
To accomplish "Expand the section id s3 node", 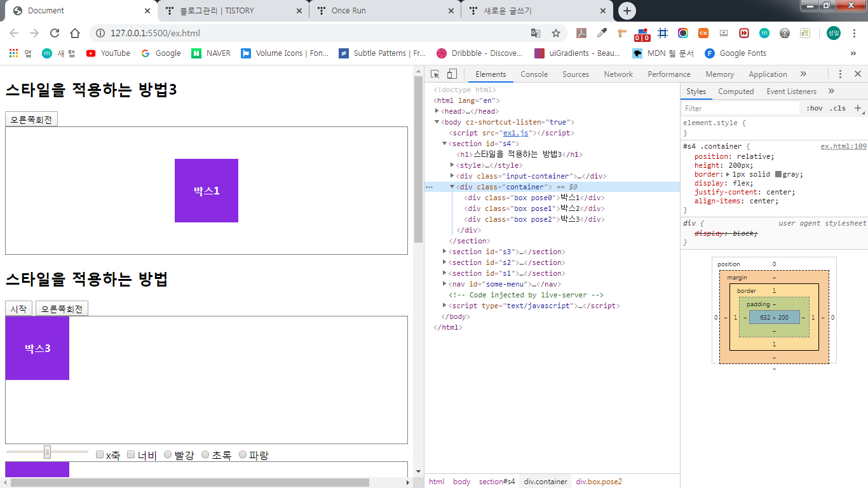I will pos(444,252).
